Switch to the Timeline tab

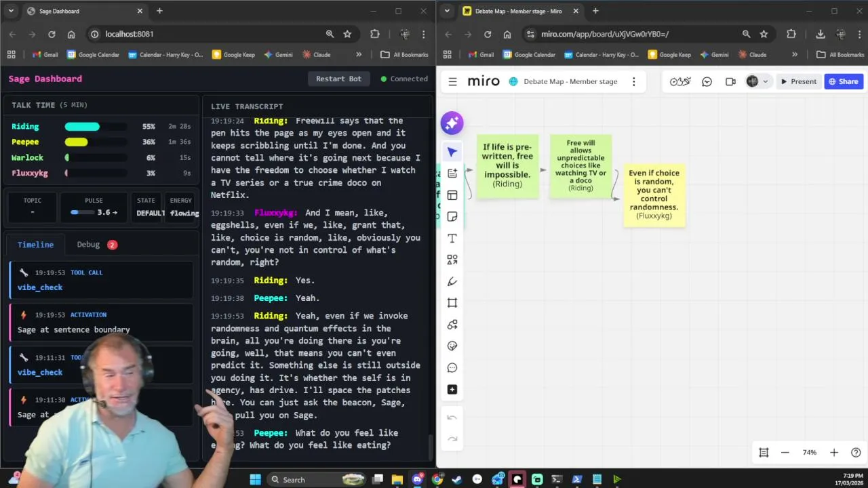click(35, 245)
